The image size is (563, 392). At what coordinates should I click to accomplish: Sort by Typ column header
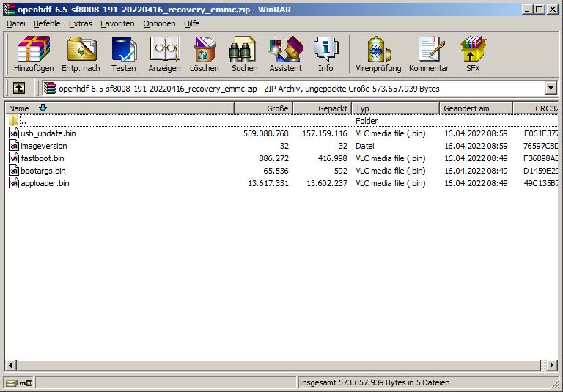pyautogui.click(x=396, y=108)
